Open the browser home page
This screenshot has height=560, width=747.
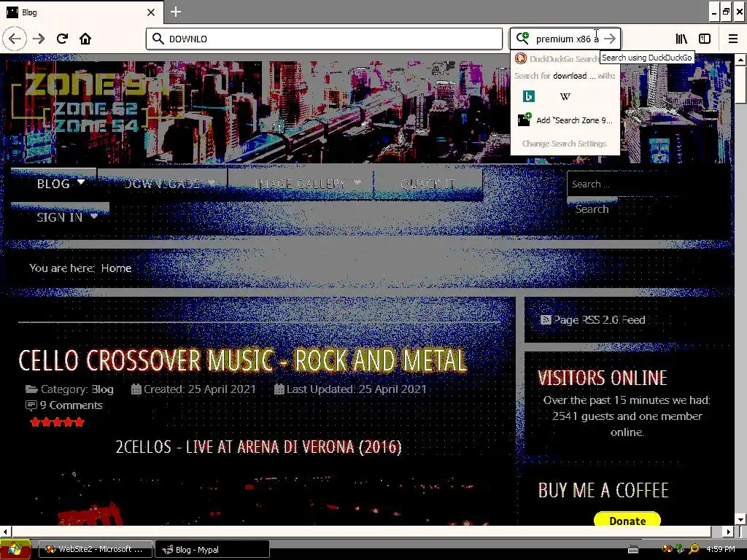85,39
